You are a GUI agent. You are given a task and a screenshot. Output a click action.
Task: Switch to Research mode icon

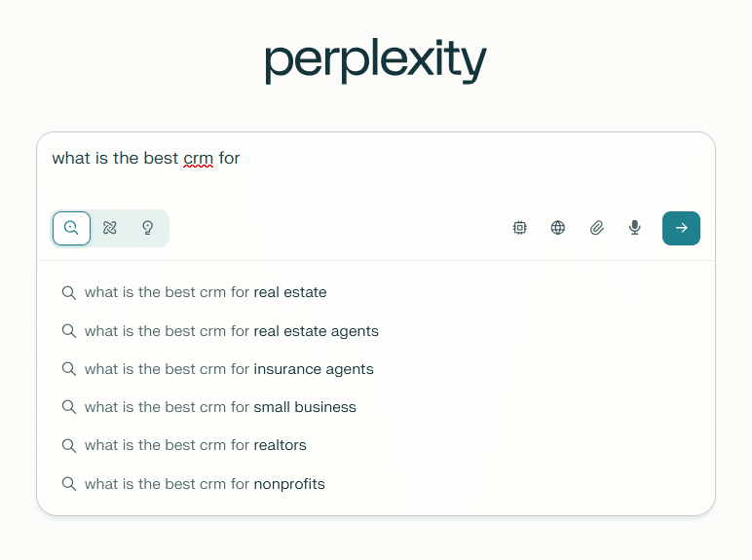(x=110, y=228)
